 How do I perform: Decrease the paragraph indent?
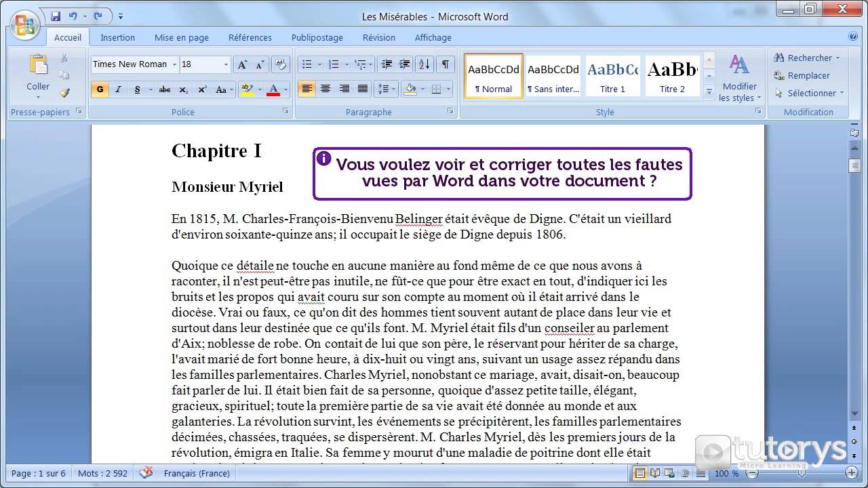(x=387, y=64)
